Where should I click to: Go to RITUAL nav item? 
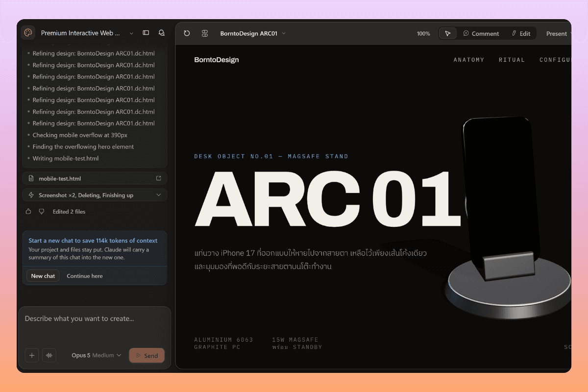[512, 60]
